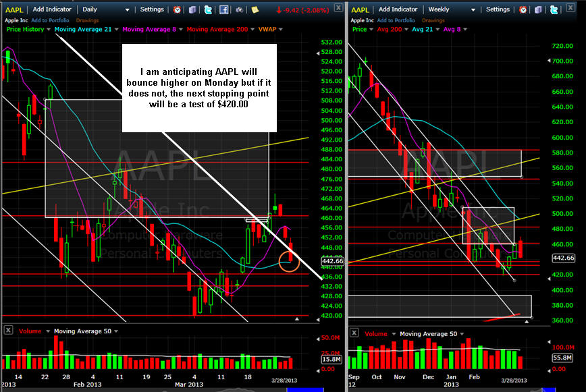This screenshot has height=392, width=586.
Task: Click the 55.8M volume tag in Weekly chart
Action: coord(562,358)
